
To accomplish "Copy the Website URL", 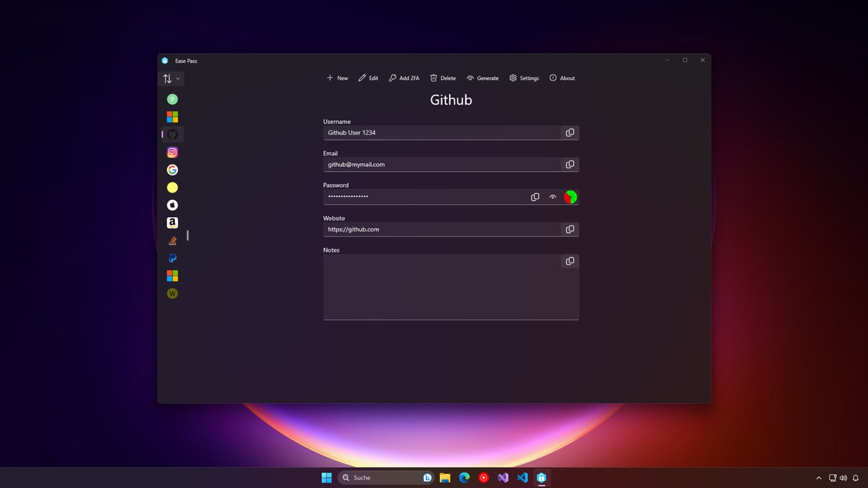I will (x=570, y=229).
